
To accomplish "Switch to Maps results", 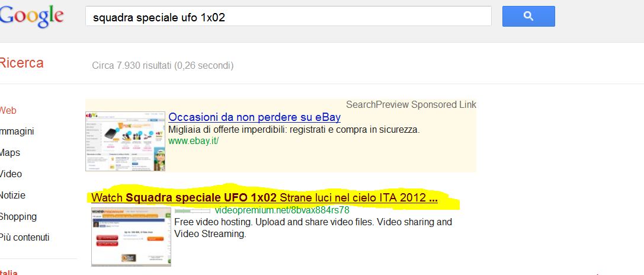I will [x=10, y=153].
